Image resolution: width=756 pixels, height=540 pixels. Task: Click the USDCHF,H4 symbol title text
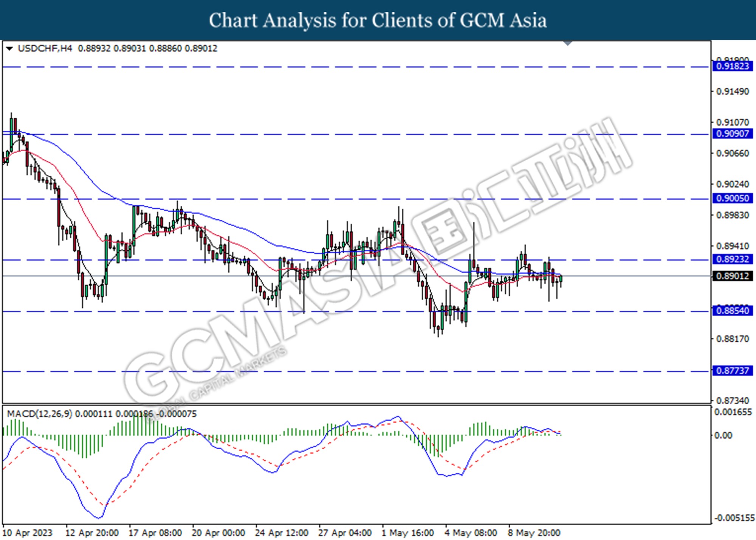tap(45, 48)
